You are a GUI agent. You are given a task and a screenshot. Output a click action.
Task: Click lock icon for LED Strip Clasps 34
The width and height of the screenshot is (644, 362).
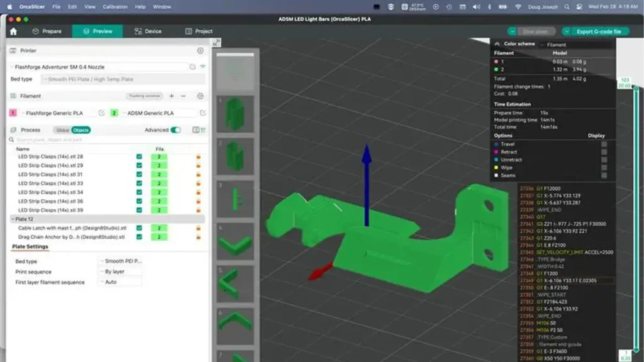(198, 192)
